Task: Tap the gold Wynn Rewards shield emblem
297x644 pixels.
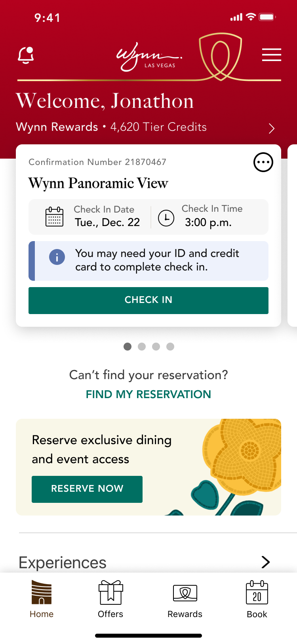Action: pos(220,56)
